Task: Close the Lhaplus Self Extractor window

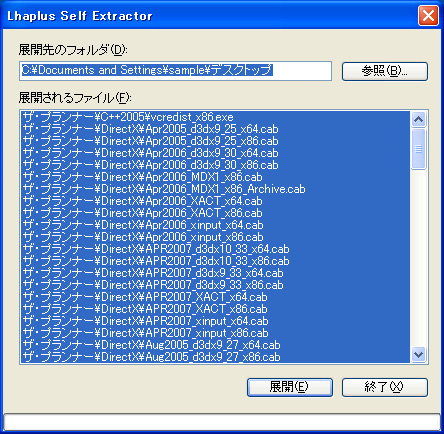Action: click(x=428, y=15)
